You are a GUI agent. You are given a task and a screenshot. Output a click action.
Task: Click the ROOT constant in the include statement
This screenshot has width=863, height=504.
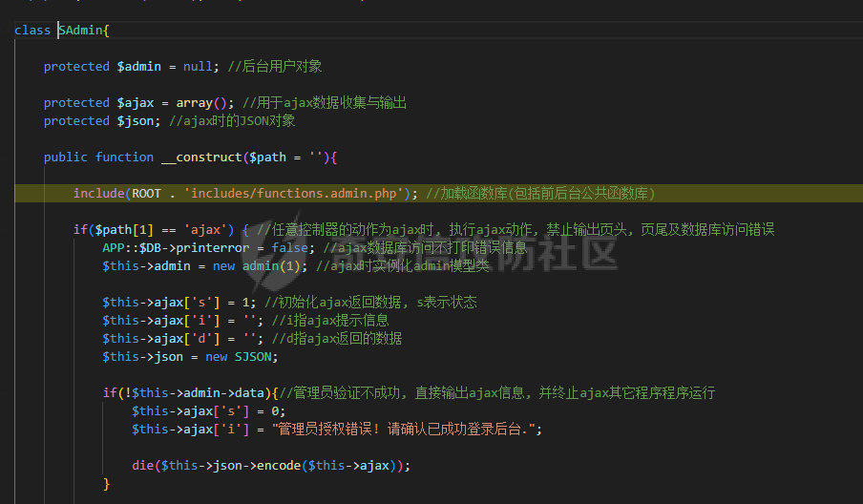click(146, 194)
